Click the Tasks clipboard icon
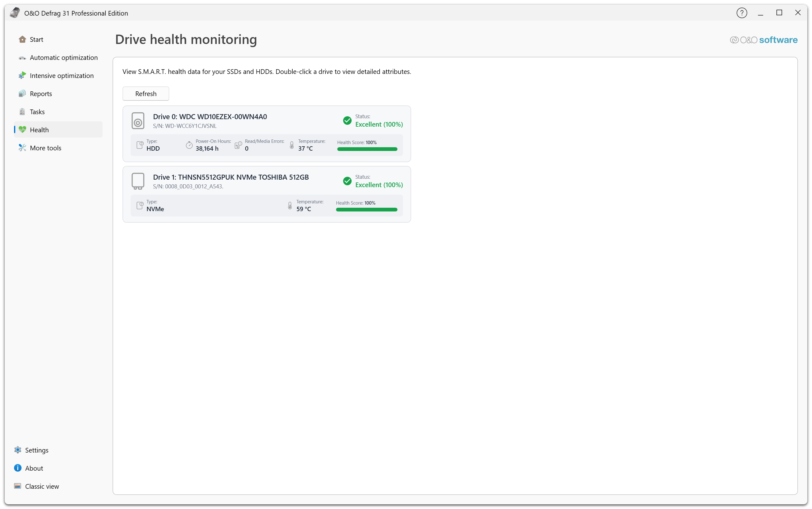Image resolution: width=812 pixels, height=509 pixels. 22,112
